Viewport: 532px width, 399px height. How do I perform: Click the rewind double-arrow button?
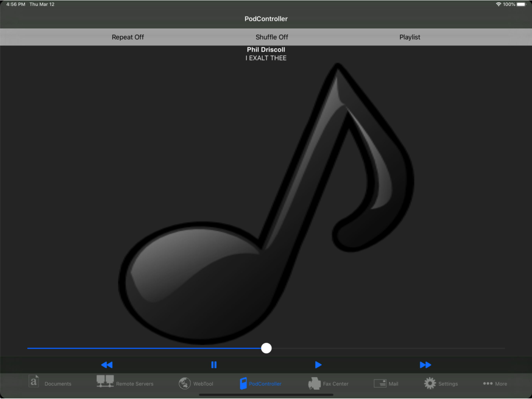107,365
